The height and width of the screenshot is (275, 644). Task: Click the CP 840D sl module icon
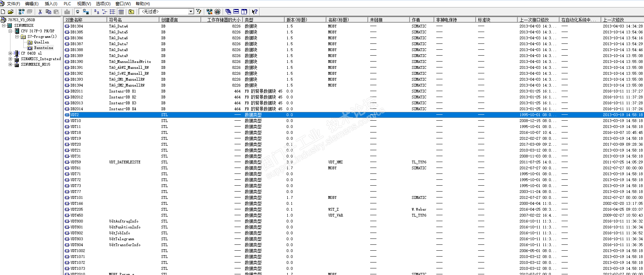[x=17, y=53]
